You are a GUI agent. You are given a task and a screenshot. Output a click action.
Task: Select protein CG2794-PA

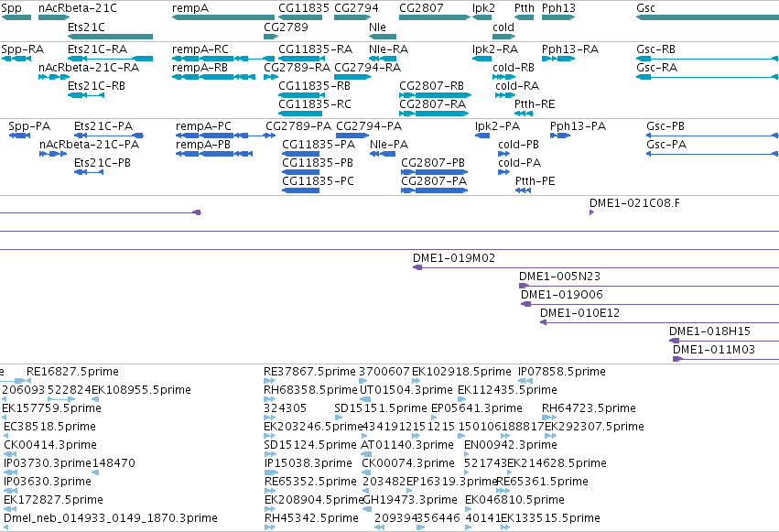point(352,136)
